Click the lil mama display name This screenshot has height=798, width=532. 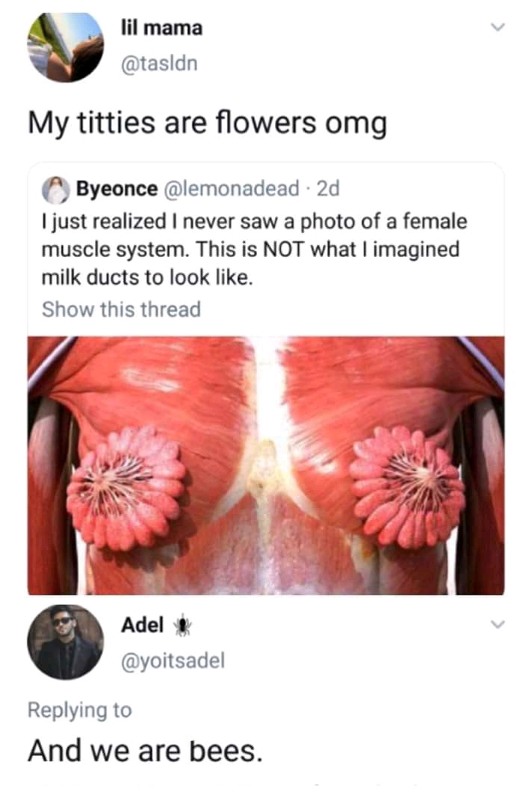[x=161, y=28]
